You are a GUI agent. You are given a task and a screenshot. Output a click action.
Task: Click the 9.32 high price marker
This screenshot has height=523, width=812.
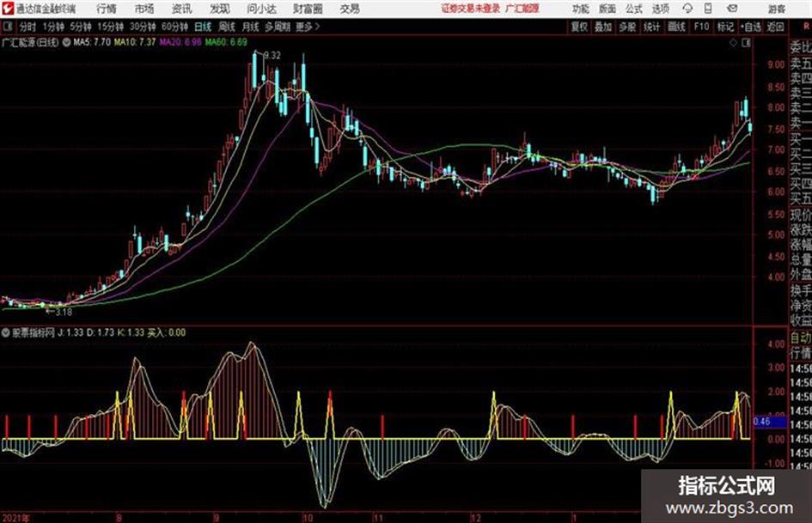(272, 56)
